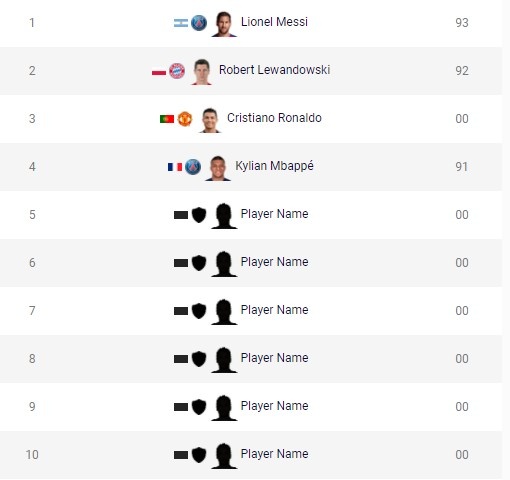Open Lionel Messi's player page

(274, 22)
